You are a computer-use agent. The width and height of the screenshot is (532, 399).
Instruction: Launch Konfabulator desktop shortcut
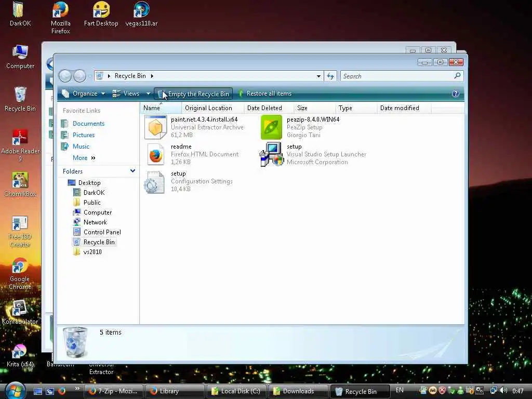point(20,312)
